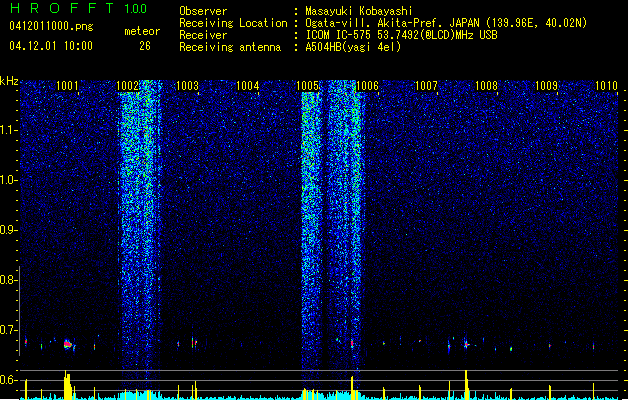Click the kHz axis unit label
This screenshot has width=629, height=400.
[9, 81]
